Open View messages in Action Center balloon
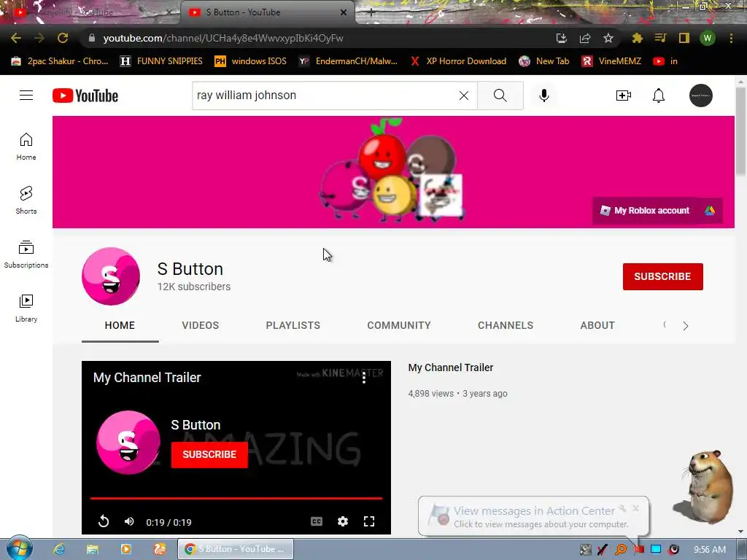Screen dimensions: 747x560 [x=534, y=517]
